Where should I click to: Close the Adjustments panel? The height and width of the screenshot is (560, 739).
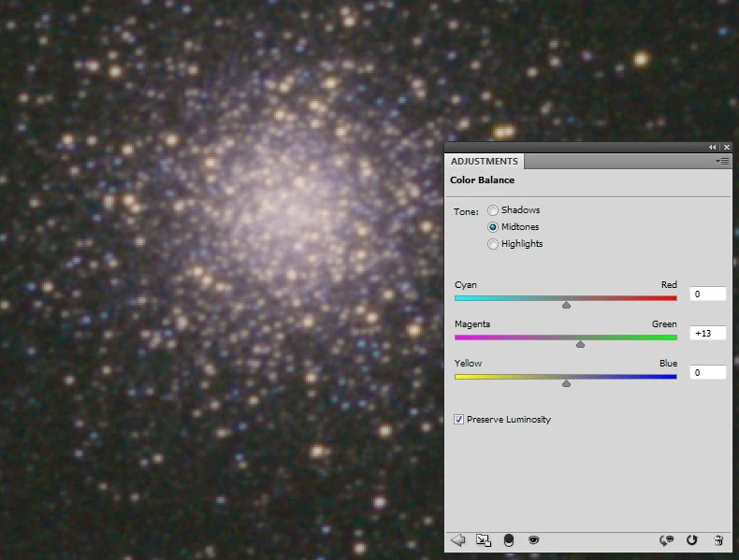point(726,148)
